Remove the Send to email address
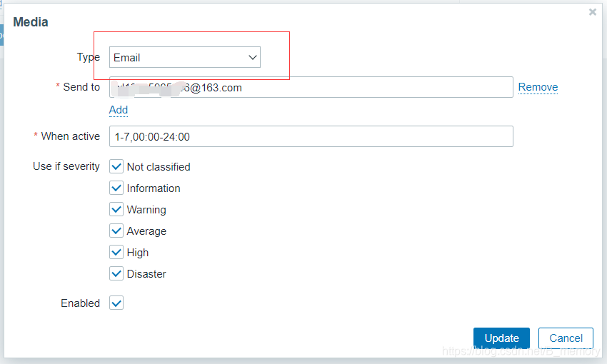The image size is (607, 364). click(x=538, y=87)
